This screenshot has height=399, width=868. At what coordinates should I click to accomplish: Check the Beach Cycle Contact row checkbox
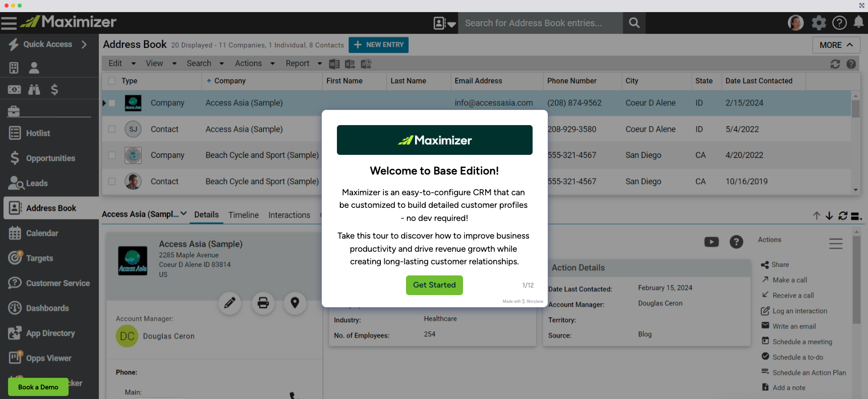[x=112, y=182]
